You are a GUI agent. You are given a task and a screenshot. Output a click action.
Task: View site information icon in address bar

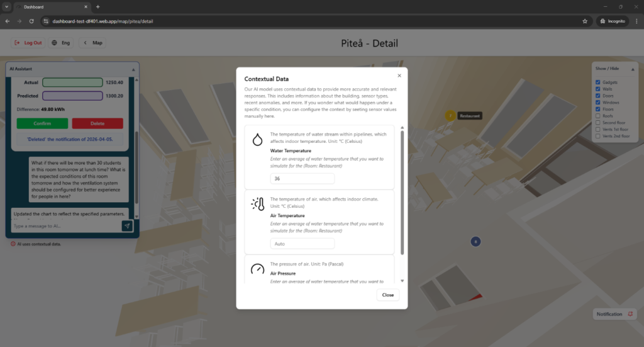click(45, 21)
